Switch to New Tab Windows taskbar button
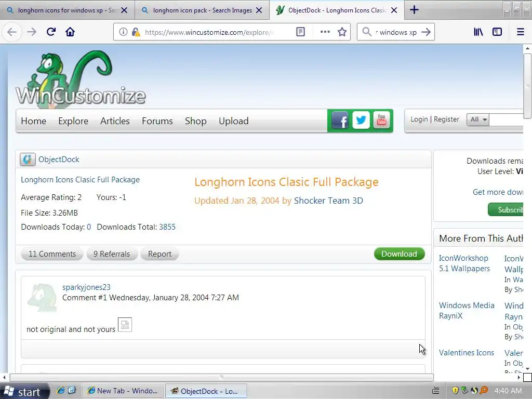532x399 pixels. point(123,391)
